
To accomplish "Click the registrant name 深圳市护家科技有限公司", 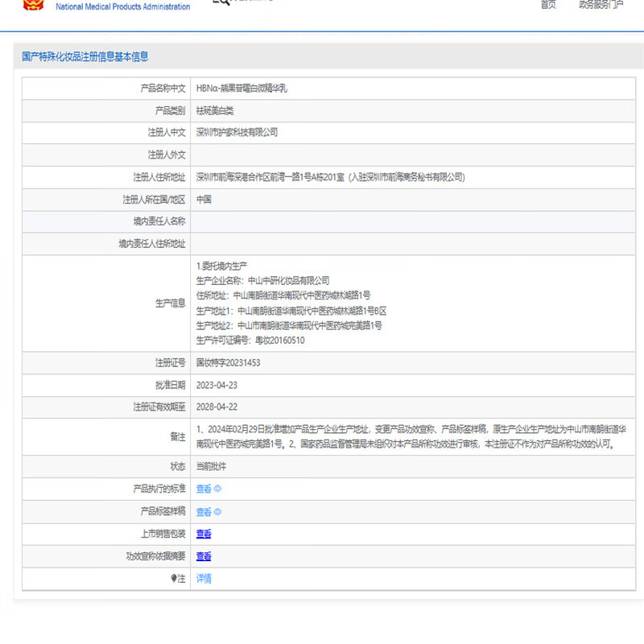I will click(x=237, y=132).
